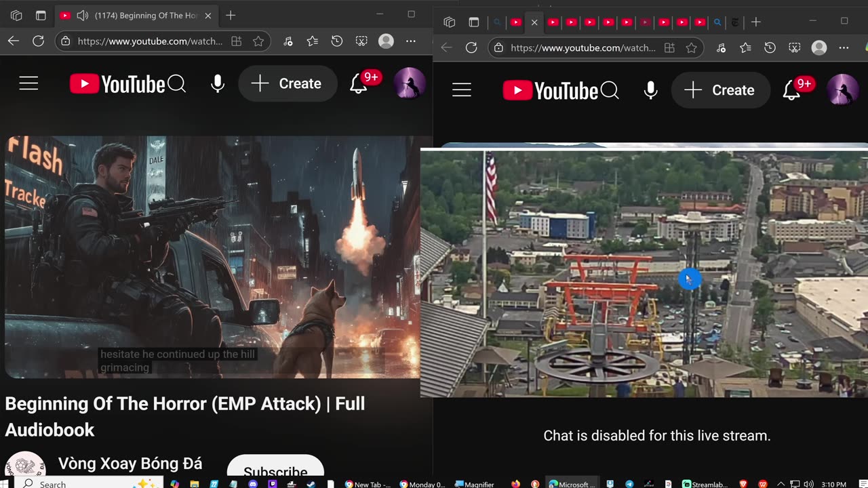Refresh page in right browser window
The image size is (868, 488).
coord(471,47)
